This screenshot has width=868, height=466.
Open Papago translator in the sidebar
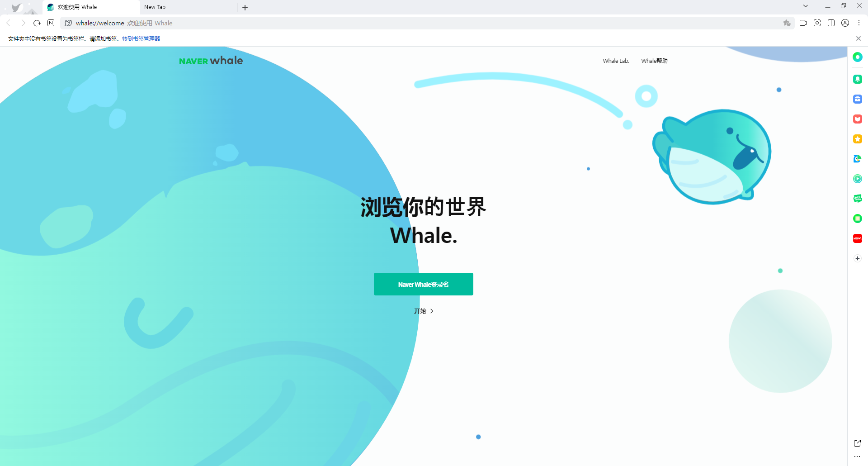[858, 159]
